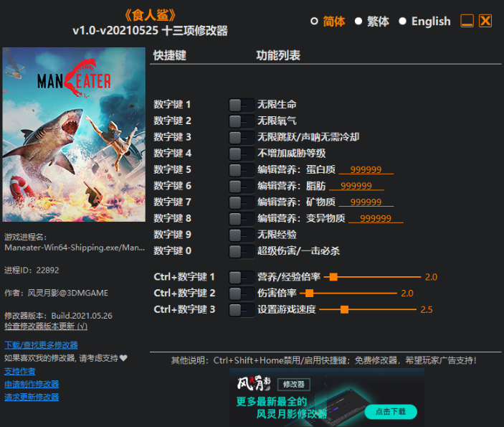Click the Maneater game cover image

pos(74,134)
